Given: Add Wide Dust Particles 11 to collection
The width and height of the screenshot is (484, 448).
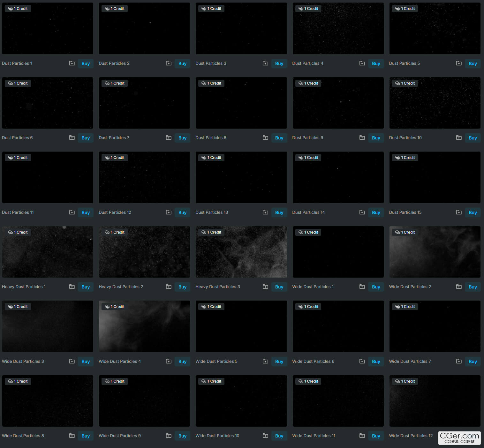Looking at the screenshot, I should tap(362, 436).
